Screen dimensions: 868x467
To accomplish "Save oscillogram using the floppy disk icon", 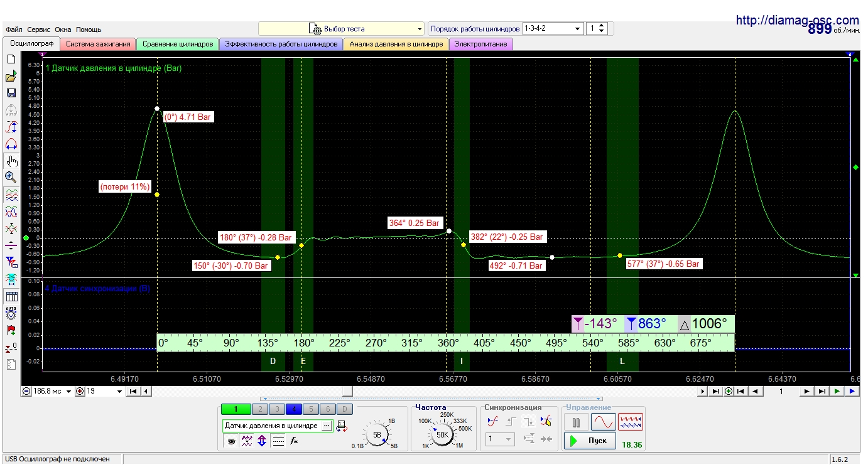I will (x=11, y=93).
